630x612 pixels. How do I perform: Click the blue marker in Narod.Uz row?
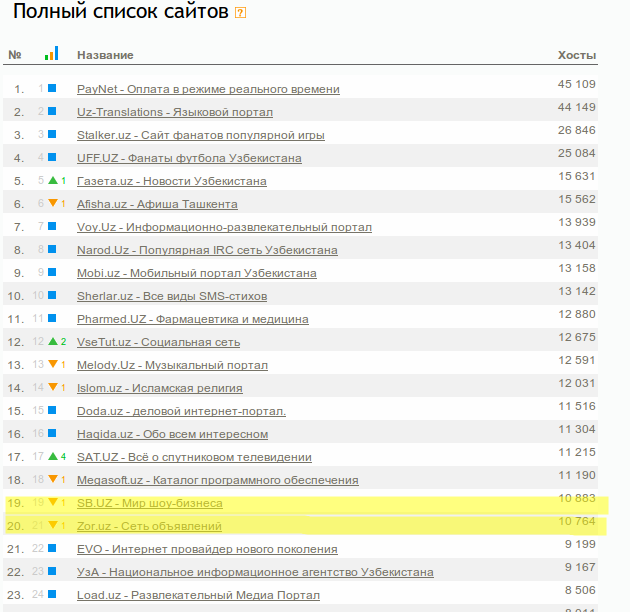[52, 249]
